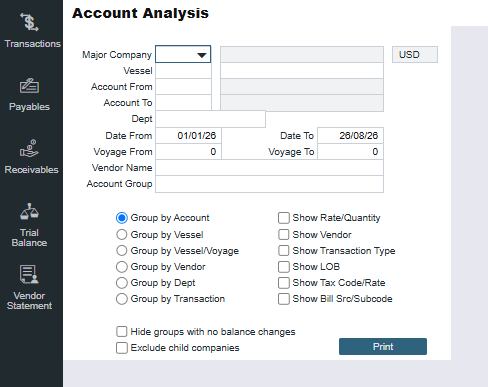Click the Account To description field

coord(302,103)
